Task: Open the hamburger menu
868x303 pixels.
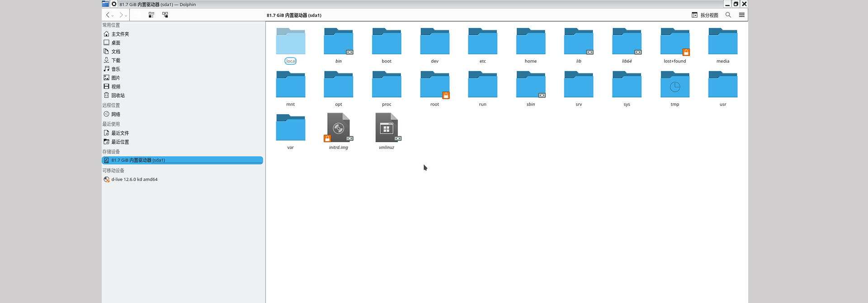Action: click(x=741, y=15)
